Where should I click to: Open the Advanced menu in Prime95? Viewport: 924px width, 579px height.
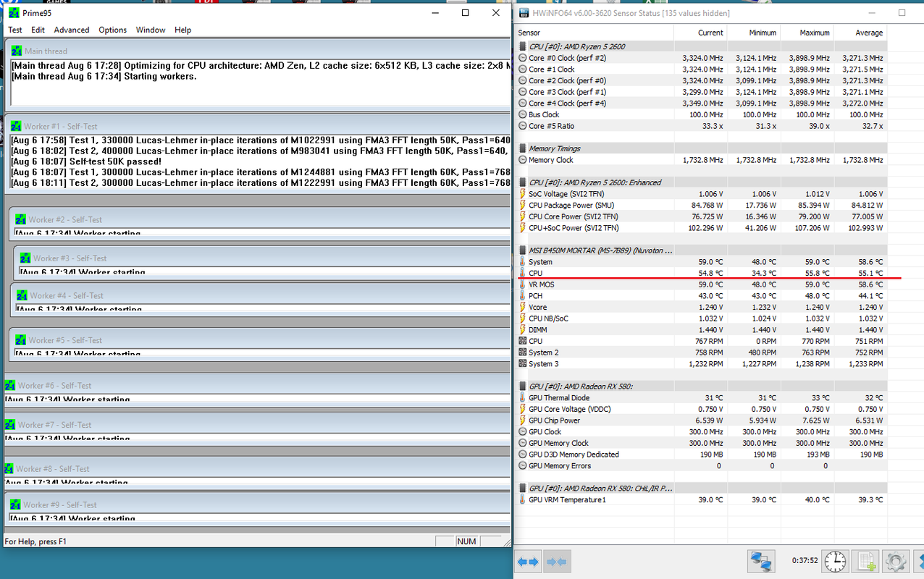point(72,30)
